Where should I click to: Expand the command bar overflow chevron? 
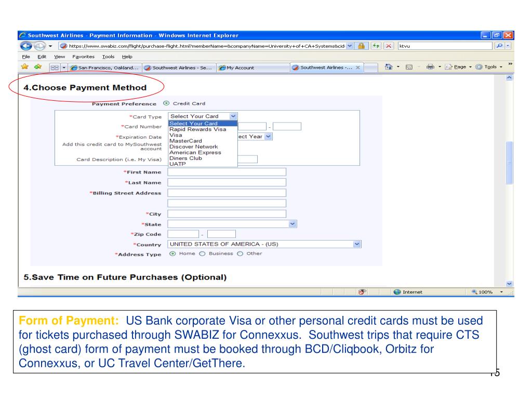(510, 64)
